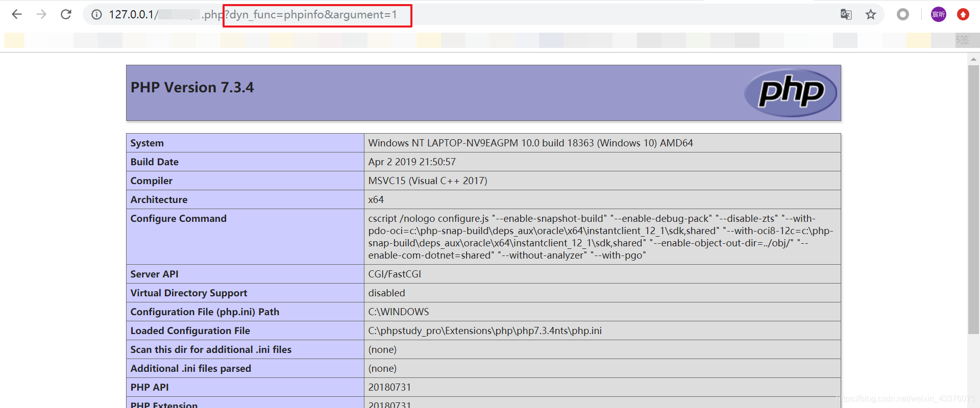980x408 pixels.
Task: Select the Windows NT LAPTOP system value
Action: pyautogui.click(x=530, y=143)
